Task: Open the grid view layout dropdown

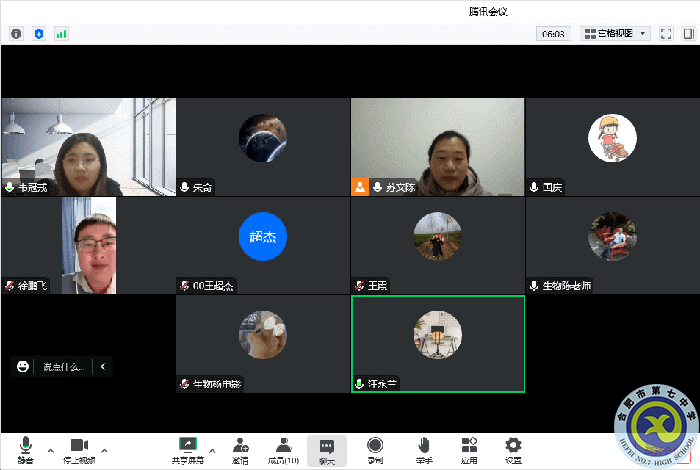Action: (616, 33)
